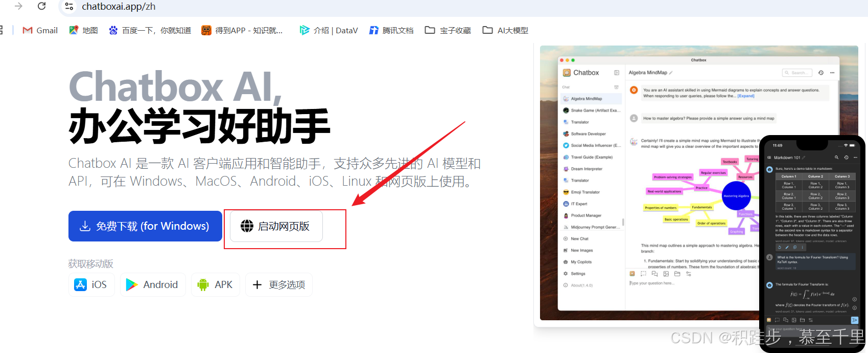Open the 腾讯文档 bookmark

[x=391, y=30]
